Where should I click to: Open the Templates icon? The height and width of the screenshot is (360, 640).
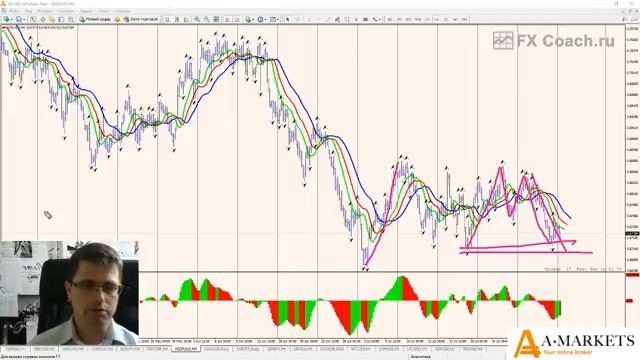[x=272, y=19]
